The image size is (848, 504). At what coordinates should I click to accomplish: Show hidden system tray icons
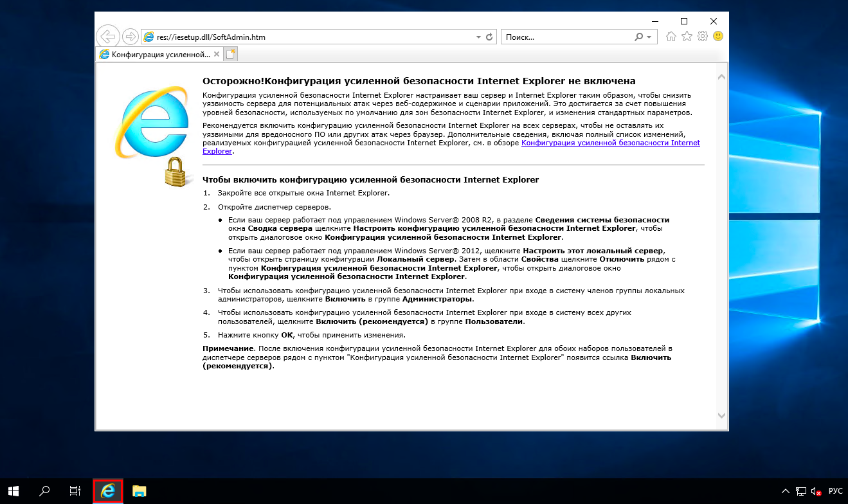point(786,491)
